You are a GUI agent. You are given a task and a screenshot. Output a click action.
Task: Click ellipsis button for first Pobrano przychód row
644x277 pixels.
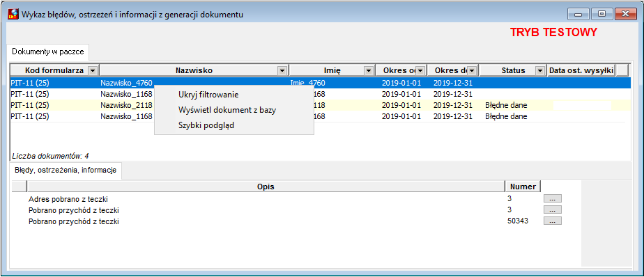[553, 209]
